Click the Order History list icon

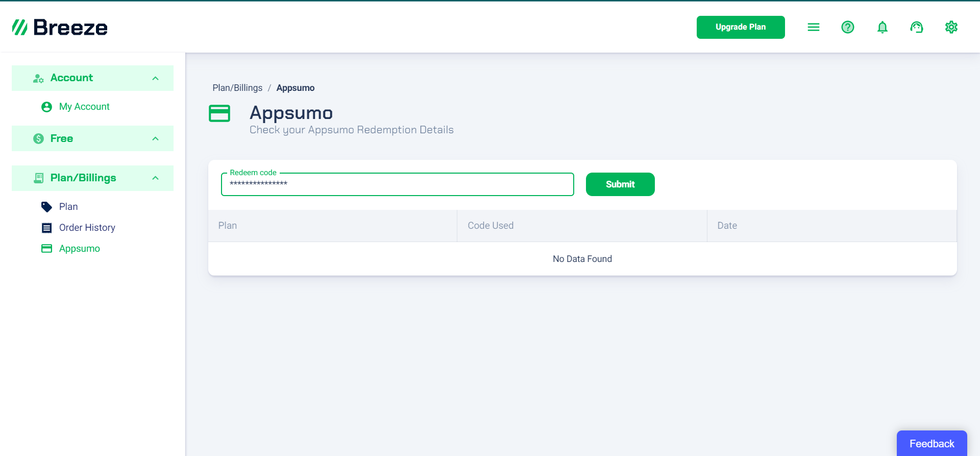46,228
